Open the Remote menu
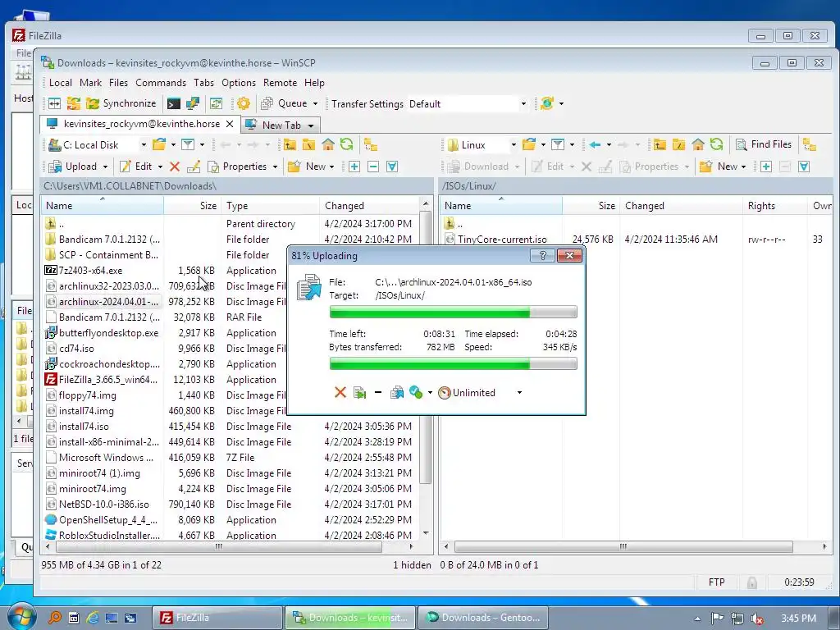Image resolution: width=840 pixels, height=630 pixels. coord(280,83)
